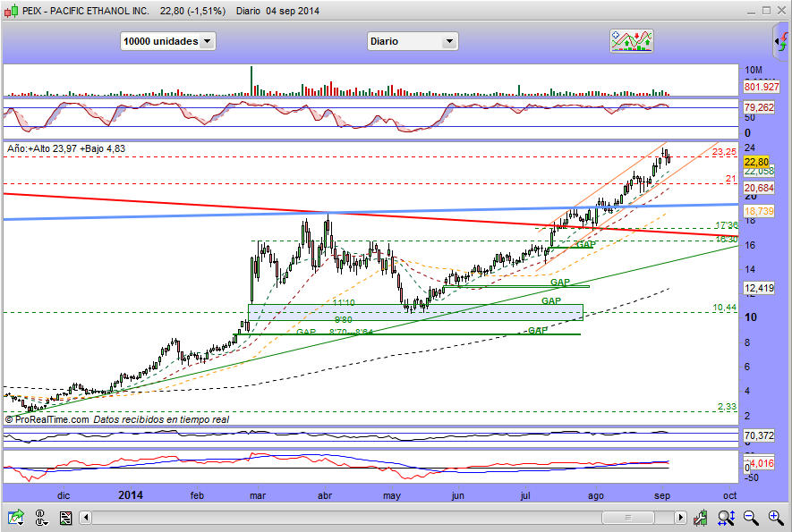Open the price list icon in bottom toolbar
Image resolution: width=792 pixels, height=532 pixels.
(65, 518)
